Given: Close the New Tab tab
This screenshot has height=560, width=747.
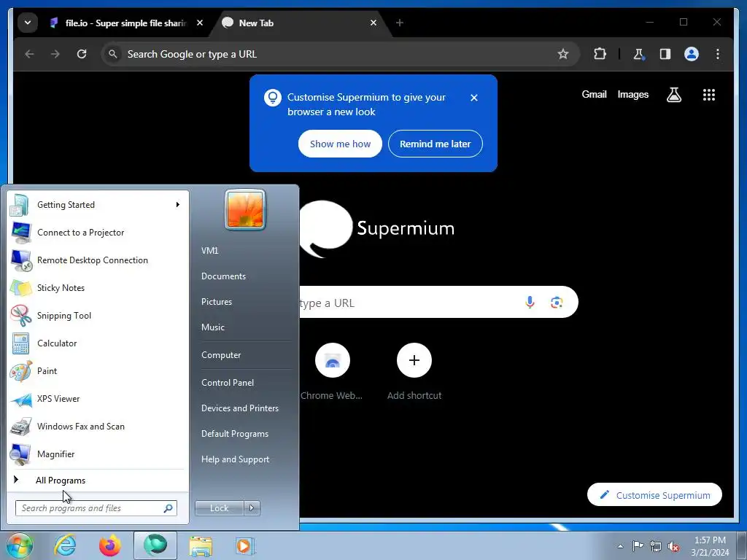Looking at the screenshot, I should click(373, 23).
